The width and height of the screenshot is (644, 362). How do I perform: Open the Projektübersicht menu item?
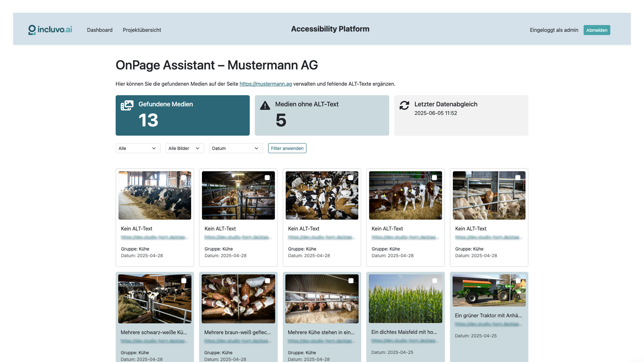coord(142,30)
